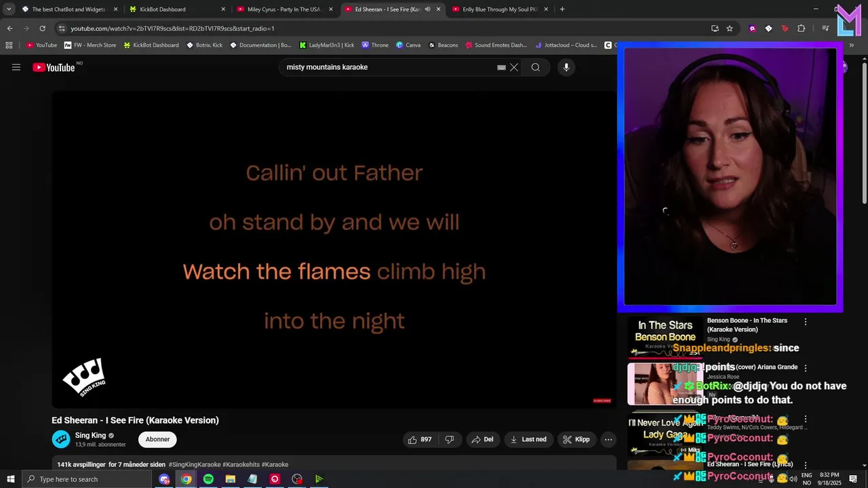
Task: Open the LadyMarl3n3 | Kick bookmark
Action: (x=327, y=45)
